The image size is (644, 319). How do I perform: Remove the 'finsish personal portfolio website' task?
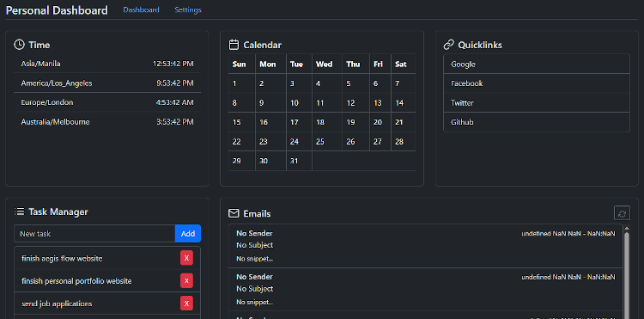pos(186,281)
